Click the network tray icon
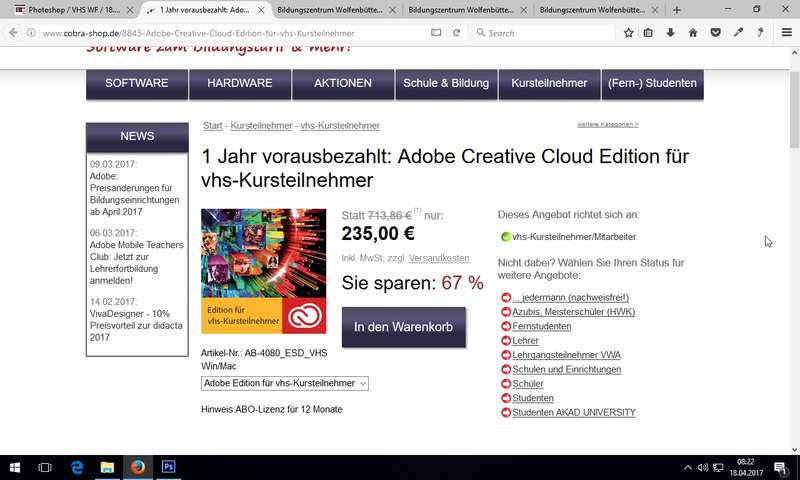 click(x=718, y=467)
